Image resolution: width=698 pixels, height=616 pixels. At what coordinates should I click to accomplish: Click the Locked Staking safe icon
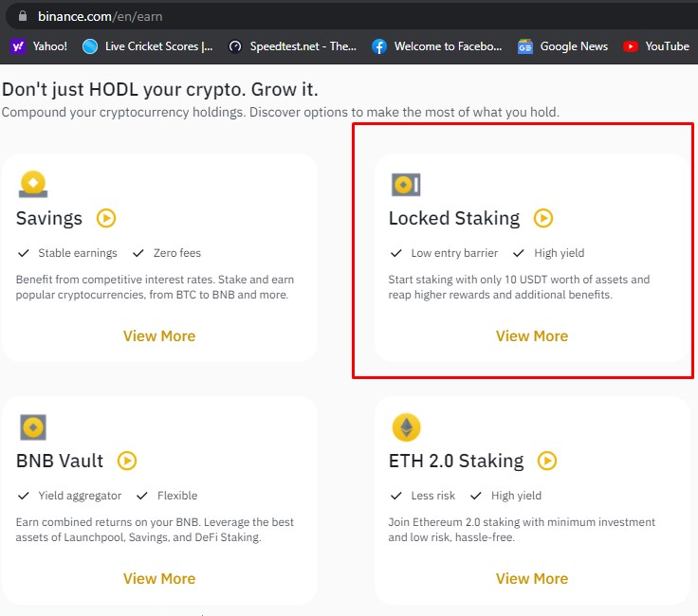406,185
